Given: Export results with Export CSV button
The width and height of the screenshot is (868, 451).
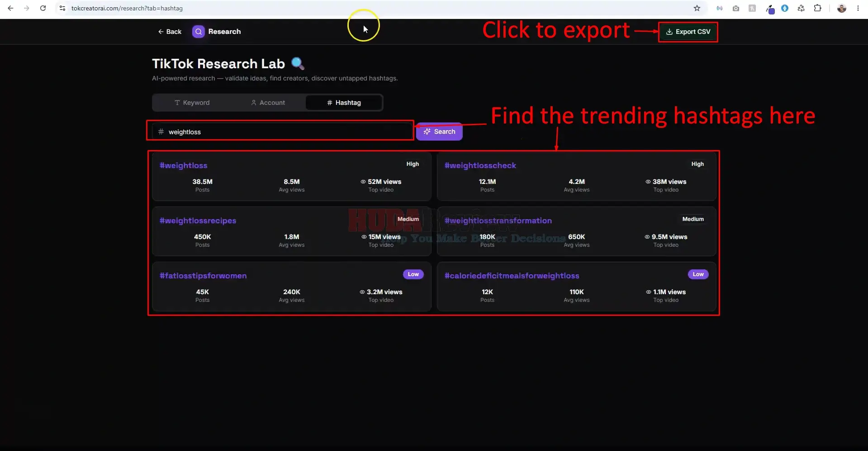Looking at the screenshot, I should pyautogui.click(x=688, y=32).
